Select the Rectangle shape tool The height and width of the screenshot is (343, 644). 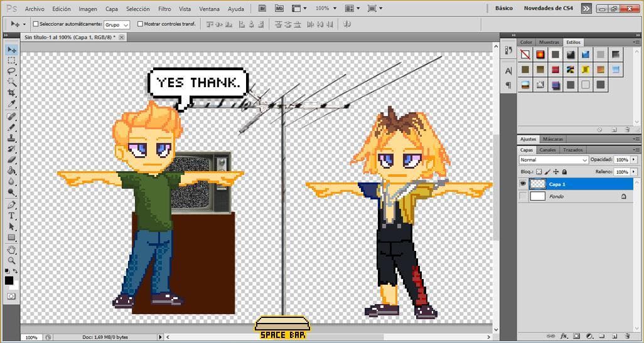(x=11, y=238)
